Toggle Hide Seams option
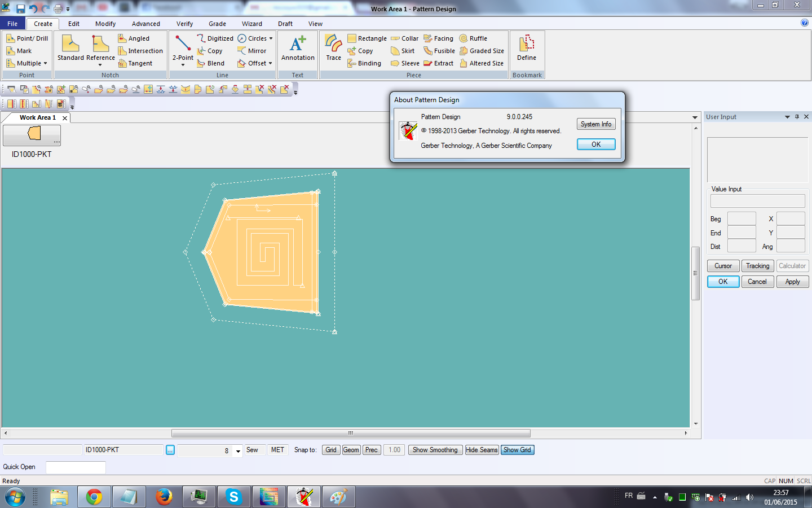This screenshot has height=508, width=812. pyautogui.click(x=482, y=450)
